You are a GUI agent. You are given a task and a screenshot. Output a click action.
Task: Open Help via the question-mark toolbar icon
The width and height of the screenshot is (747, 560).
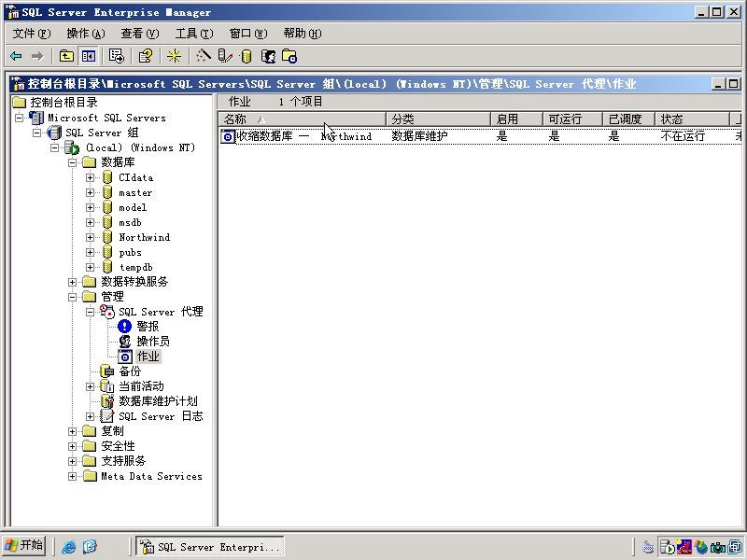[145, 56]
